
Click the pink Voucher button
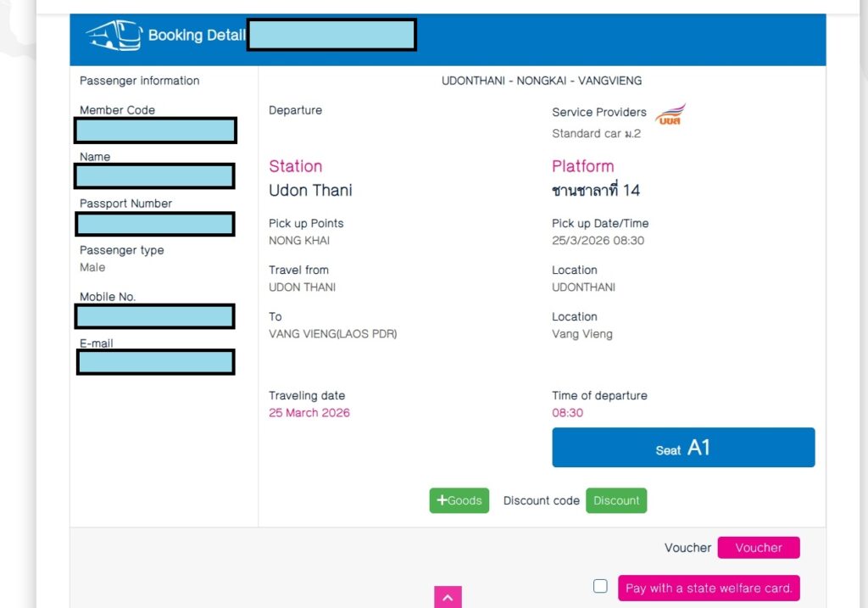[x=758, y=548]
